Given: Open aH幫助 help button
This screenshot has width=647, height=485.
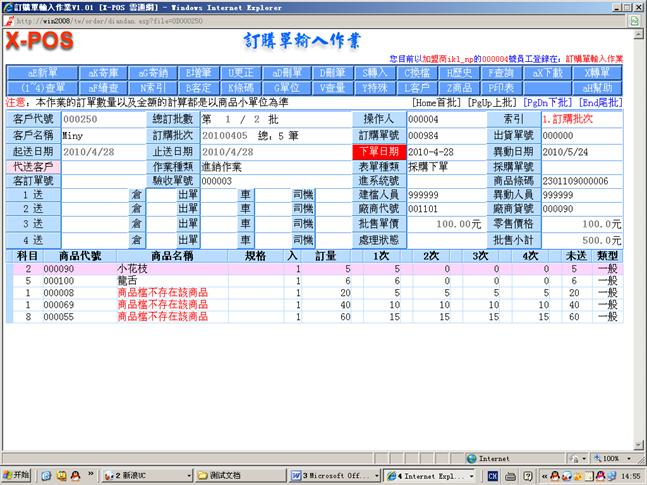Looking at the screenshot, I should click(599, 87).
